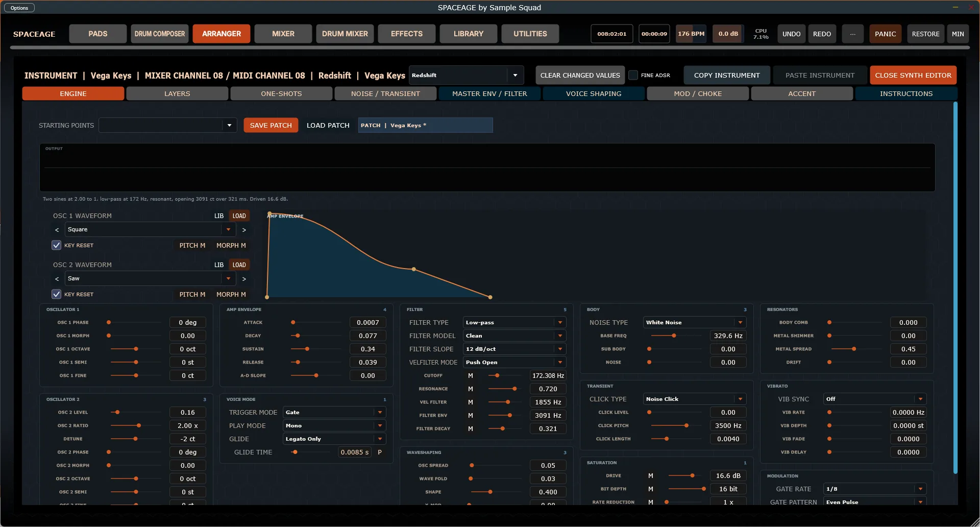980x527 pixels.
Task: Click the Cutoff value field 172.308 Hz
Action: 548,376
